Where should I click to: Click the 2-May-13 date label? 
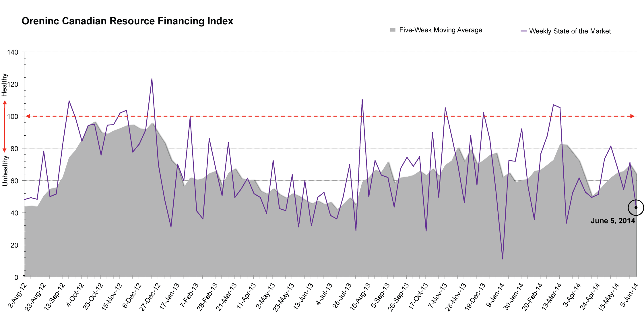[x=265, y=296]
